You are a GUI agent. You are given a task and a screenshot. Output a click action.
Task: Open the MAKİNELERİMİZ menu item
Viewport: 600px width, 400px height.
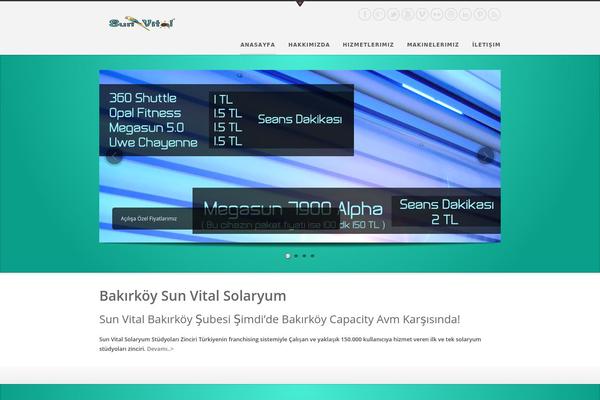(433, 45)
